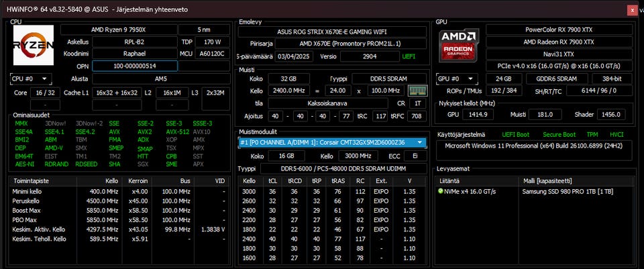
Task: Click the Raphael codename field
Action: [x=134, y=54]
